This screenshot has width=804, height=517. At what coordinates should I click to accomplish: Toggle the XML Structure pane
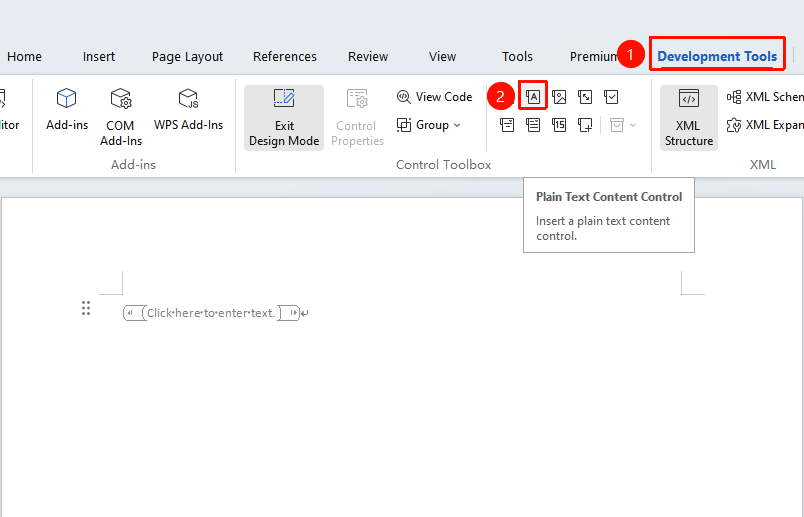[689, 117]
